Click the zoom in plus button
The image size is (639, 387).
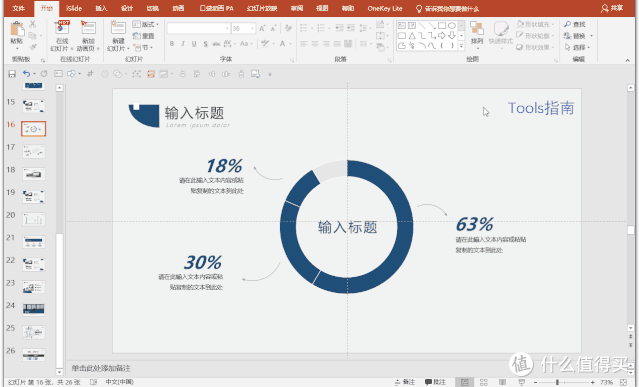pos(592,382)
